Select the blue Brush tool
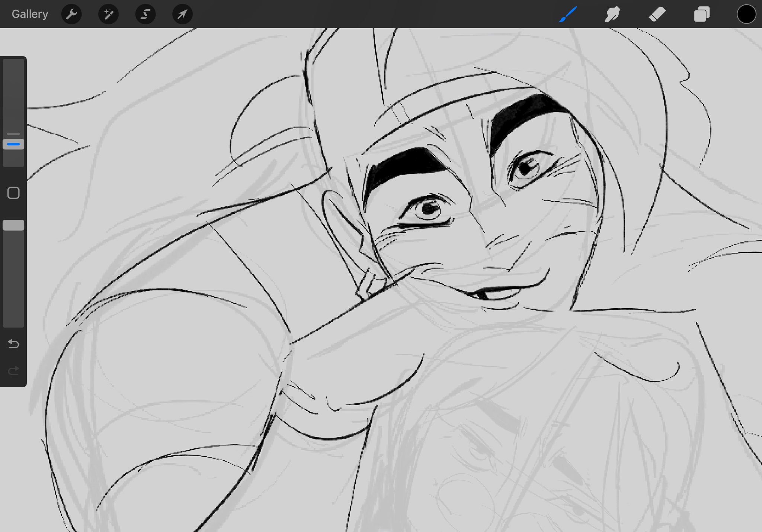The width and height of the screenshot is (762, 532). click(x=568, y=14)
